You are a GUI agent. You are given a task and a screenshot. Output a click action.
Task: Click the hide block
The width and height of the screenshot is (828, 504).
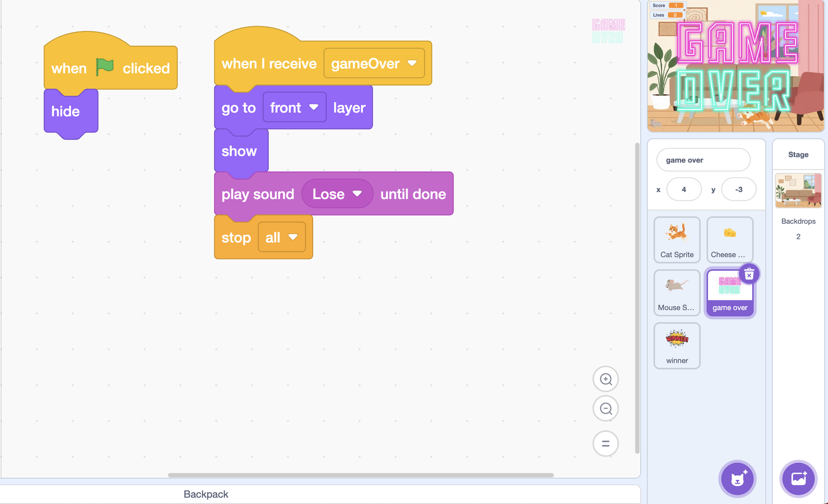[x=71, y=111]
